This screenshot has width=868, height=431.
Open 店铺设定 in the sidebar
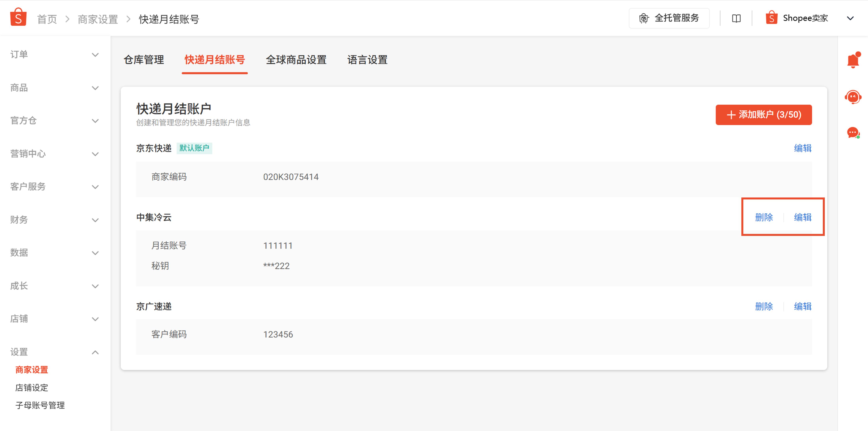(x=32, y=388)
